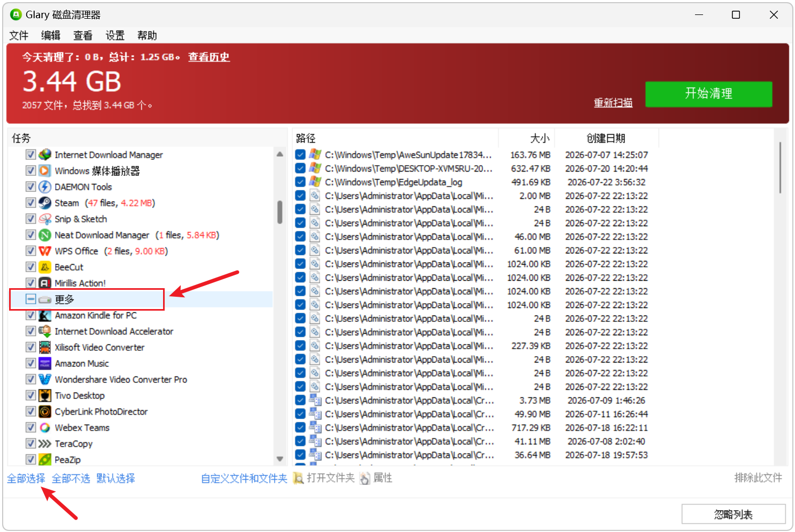Click the Xilisoft Video Converter icon

tap(45, 348)
